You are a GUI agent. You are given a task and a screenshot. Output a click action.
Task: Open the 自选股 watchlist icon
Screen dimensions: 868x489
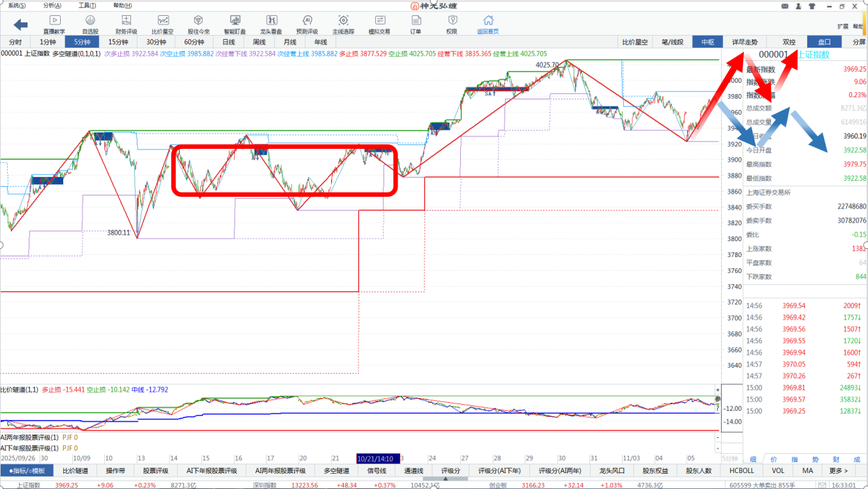[90, 24]
